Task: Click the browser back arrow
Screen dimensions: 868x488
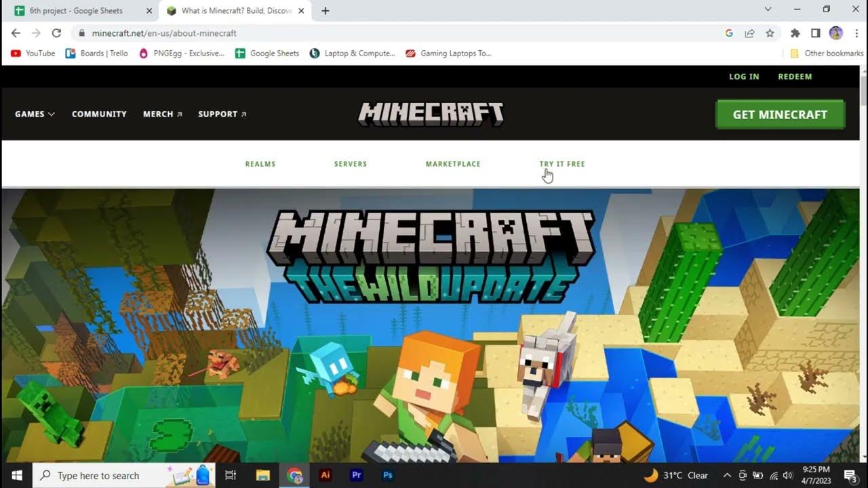Action: pos(16,33)
